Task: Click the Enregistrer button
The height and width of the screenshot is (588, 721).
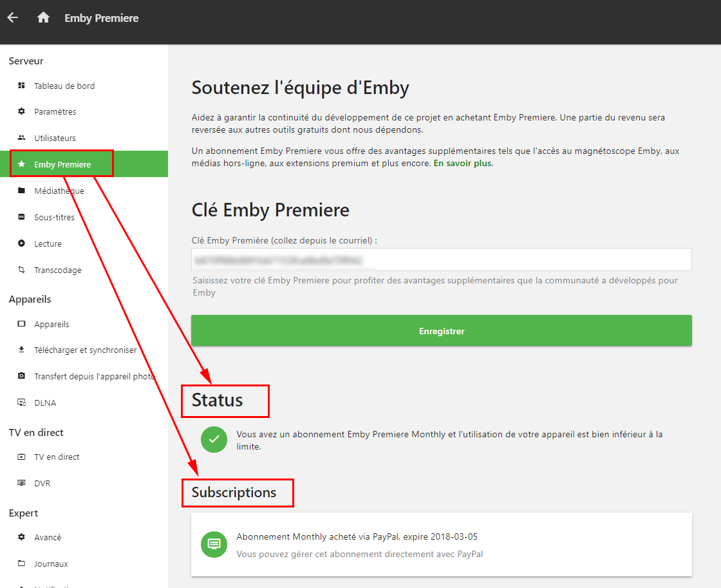Action: point(442,330)
